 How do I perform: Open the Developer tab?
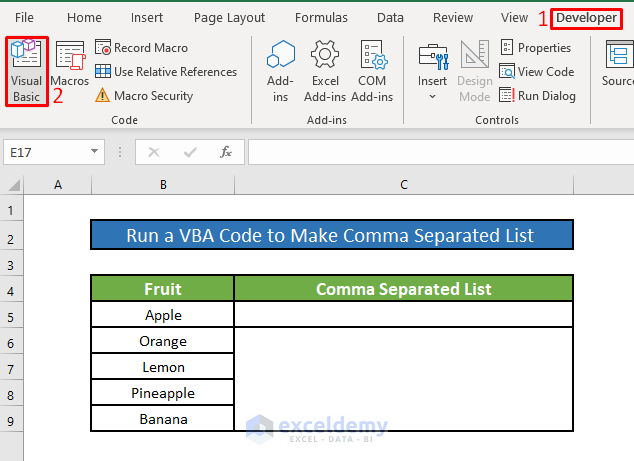[586, 17]
